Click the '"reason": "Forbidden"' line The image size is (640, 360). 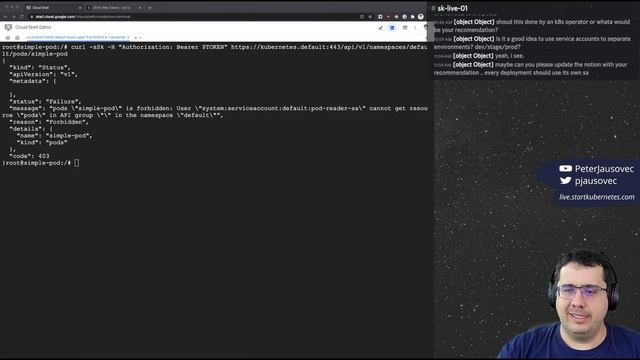[49, 122]
